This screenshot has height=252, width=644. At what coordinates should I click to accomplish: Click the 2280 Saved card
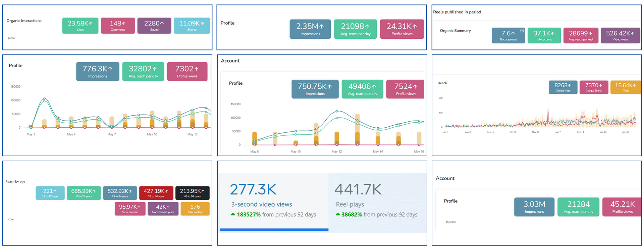pos(154,26)
